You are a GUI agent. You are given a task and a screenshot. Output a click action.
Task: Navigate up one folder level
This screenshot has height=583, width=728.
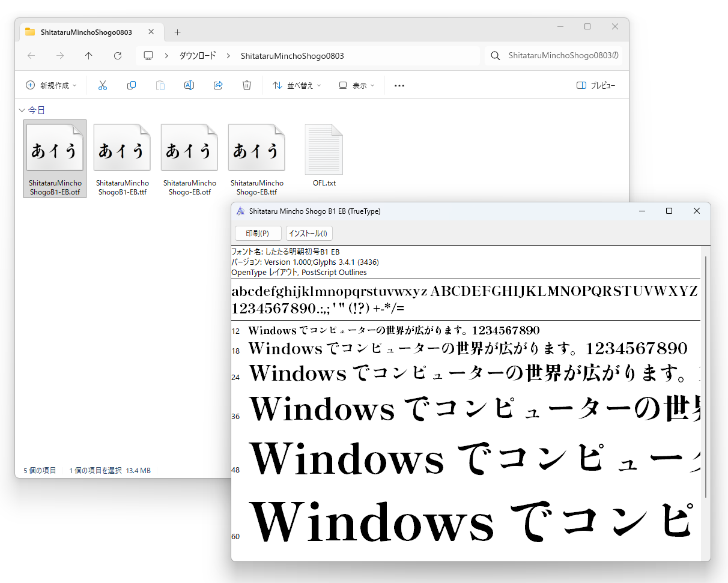pyautogui.click(x=89, y=56)
